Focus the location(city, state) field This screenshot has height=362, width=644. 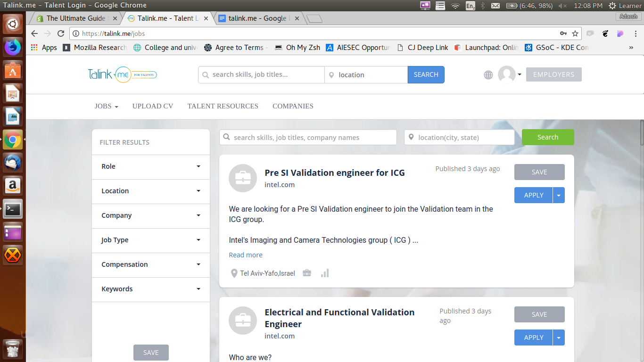point(459,138)
